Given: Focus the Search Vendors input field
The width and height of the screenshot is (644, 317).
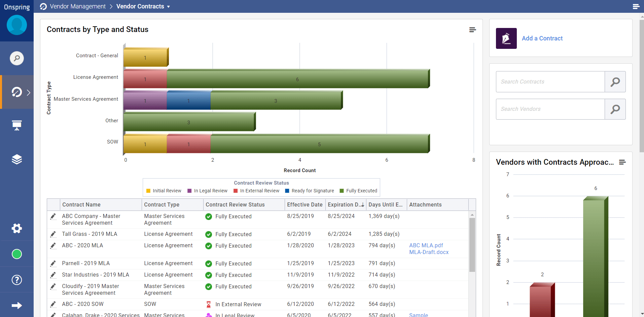Looking at the screenshot, I should coord(550,109).
